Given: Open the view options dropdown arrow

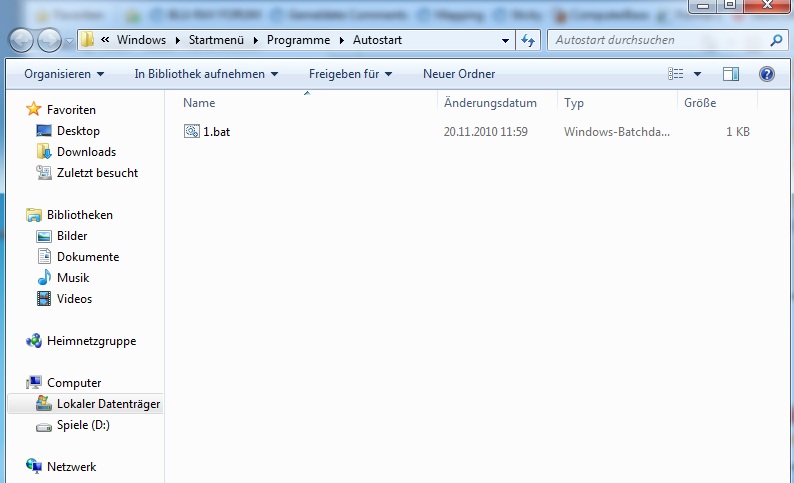Looking at the screenshot, I should pos(697,74).
